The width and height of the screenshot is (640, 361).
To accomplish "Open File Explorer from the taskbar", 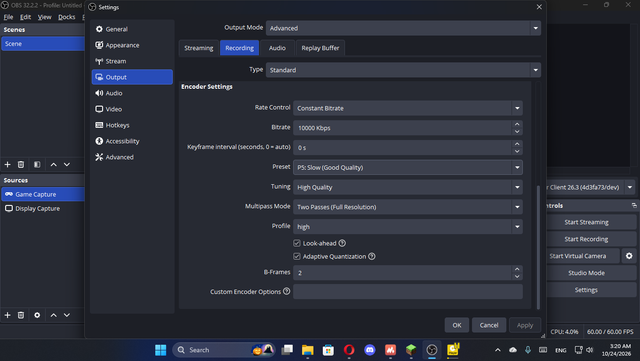I will click(307, 350).
